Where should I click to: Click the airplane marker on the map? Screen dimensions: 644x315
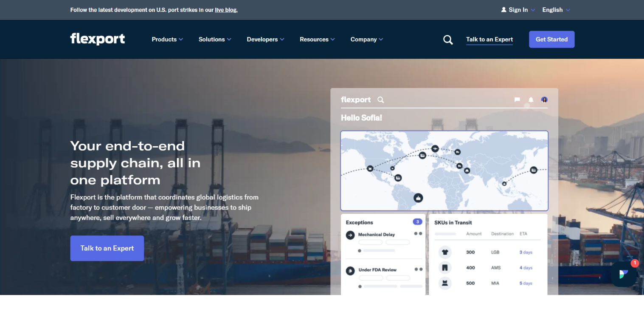click(435, 148)
